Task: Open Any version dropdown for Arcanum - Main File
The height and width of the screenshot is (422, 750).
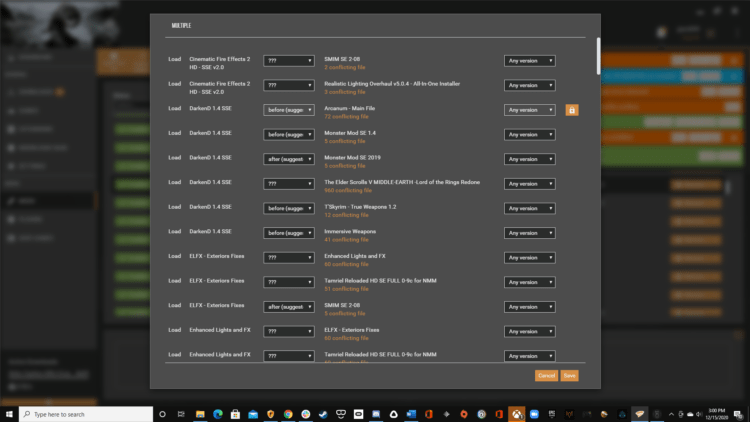Action: 529,110
